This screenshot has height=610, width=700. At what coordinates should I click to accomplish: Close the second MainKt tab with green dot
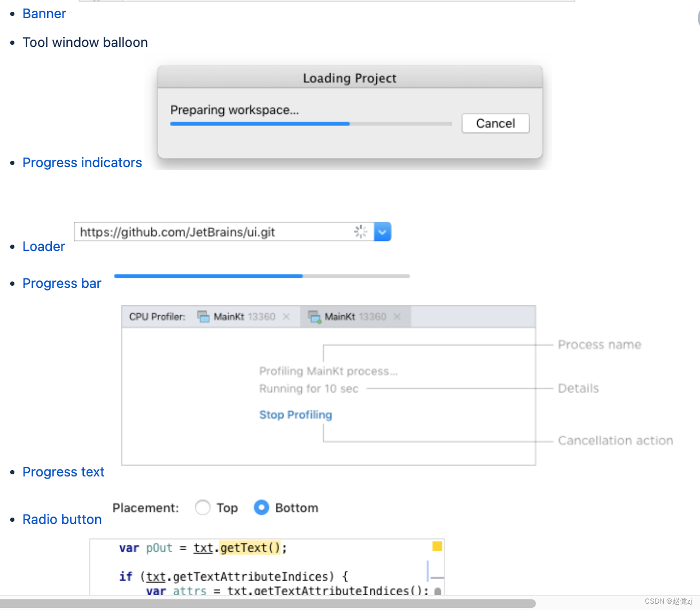click(x=397, y=317)
